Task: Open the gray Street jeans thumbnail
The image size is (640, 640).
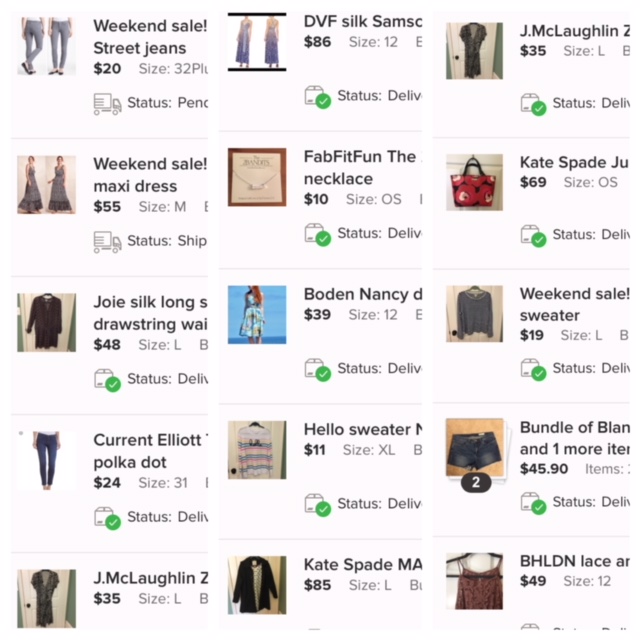Action: click(x=47, y=46)
